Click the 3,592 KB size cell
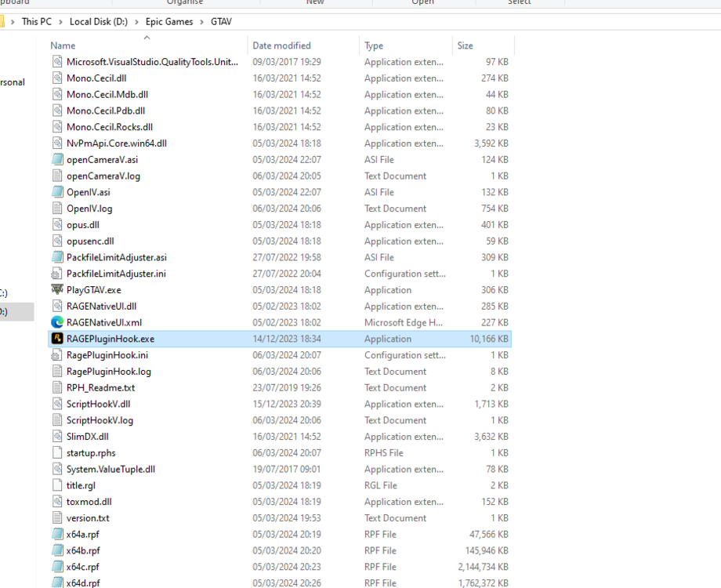721x588 pixels. (491, 143)
